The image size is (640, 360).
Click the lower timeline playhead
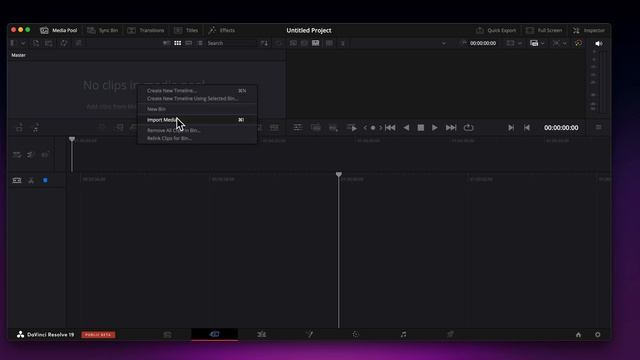tap(339, 175)
